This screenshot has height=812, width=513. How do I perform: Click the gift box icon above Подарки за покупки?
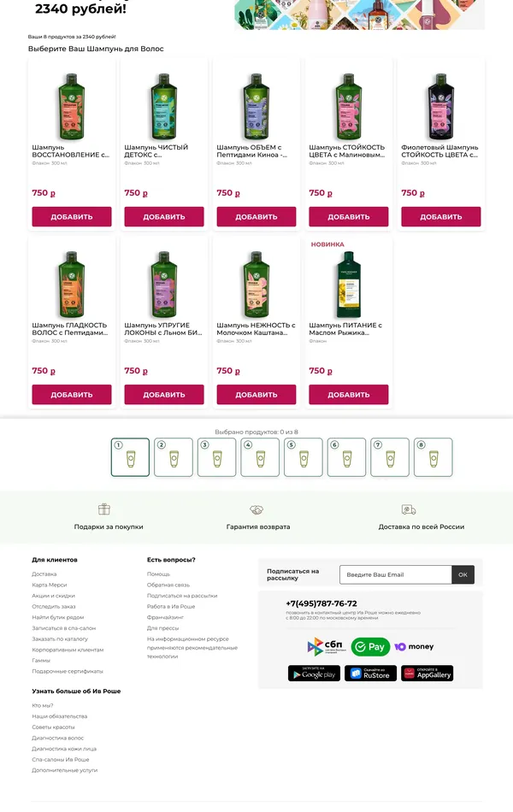[x=104, y=509]
